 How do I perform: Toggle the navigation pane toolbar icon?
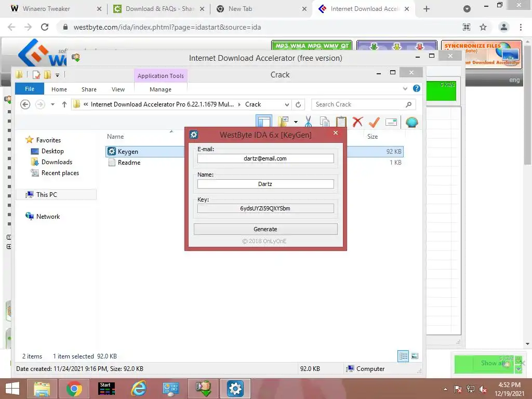click(x=264, y=122)
